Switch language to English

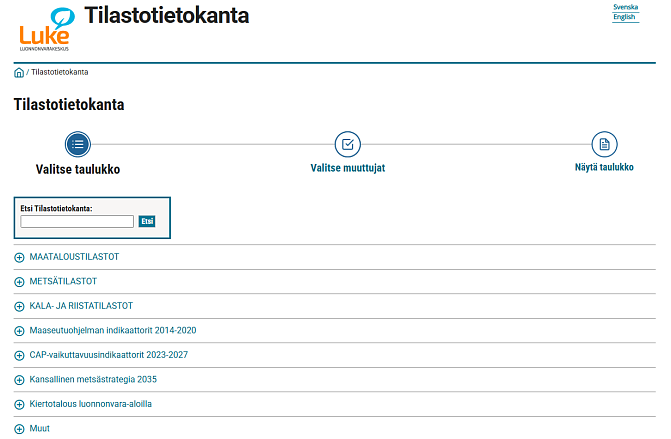click(624, 17)
